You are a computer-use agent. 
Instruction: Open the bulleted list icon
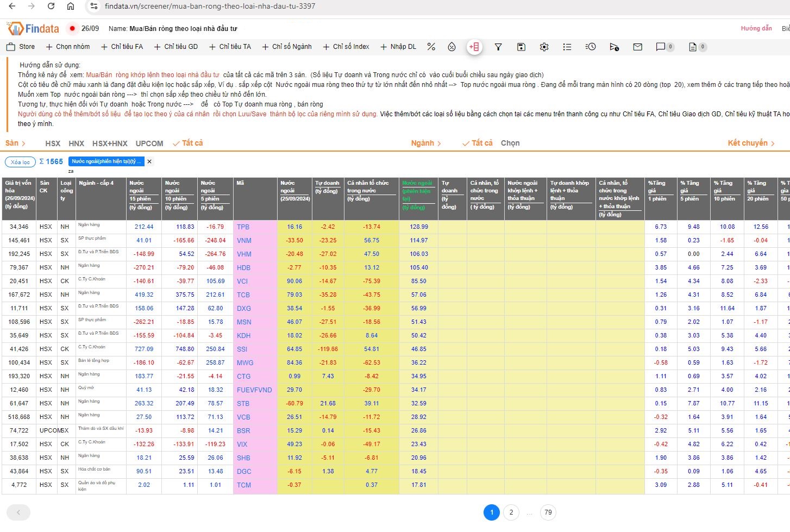(567, 47)
